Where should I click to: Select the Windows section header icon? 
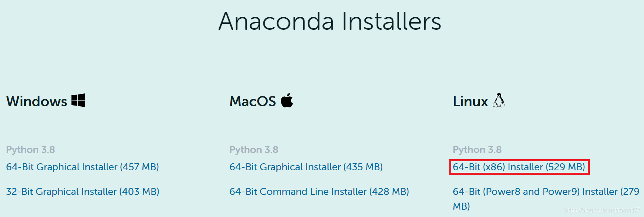pos(78,100)
